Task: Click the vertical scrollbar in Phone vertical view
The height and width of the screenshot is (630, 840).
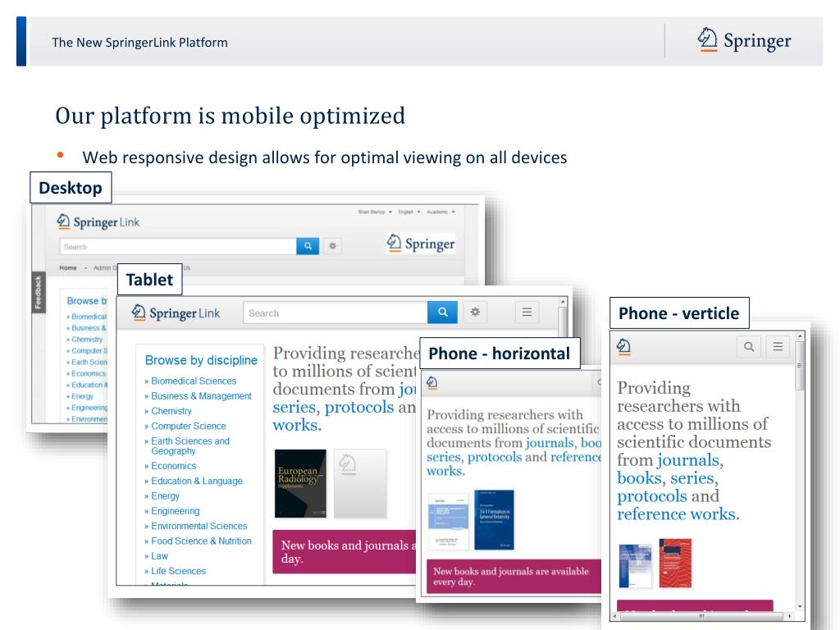Action: click(800, 367)
